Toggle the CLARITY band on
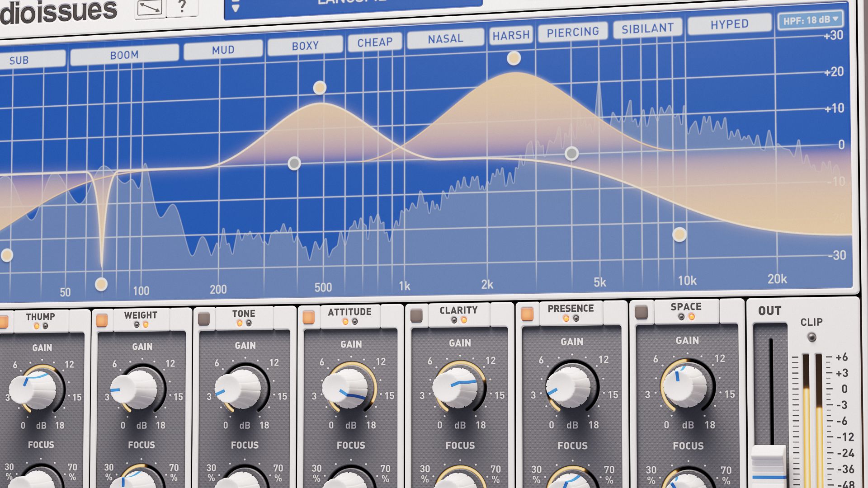The image size is (868, 488). (x=416, y=315)
